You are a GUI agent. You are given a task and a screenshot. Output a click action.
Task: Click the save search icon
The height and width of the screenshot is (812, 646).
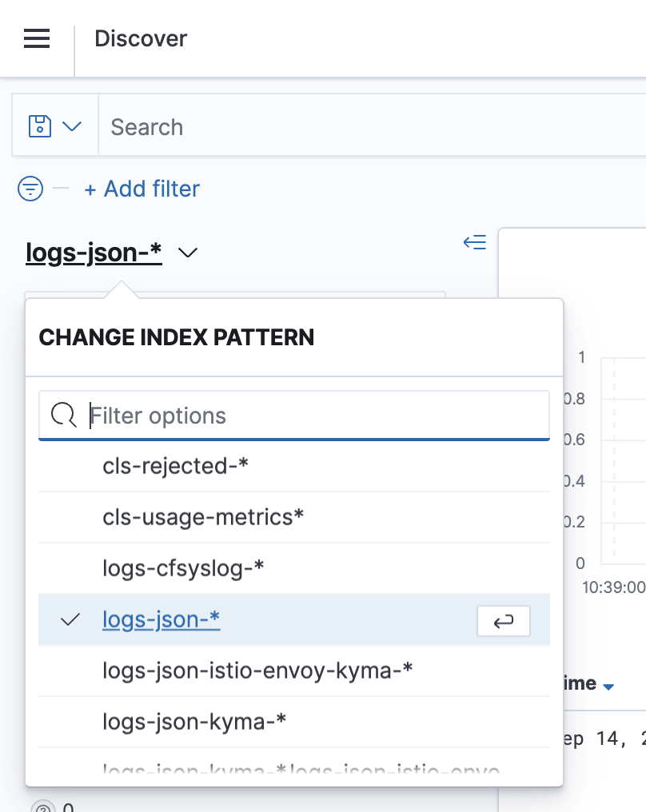tap(38, 125)
